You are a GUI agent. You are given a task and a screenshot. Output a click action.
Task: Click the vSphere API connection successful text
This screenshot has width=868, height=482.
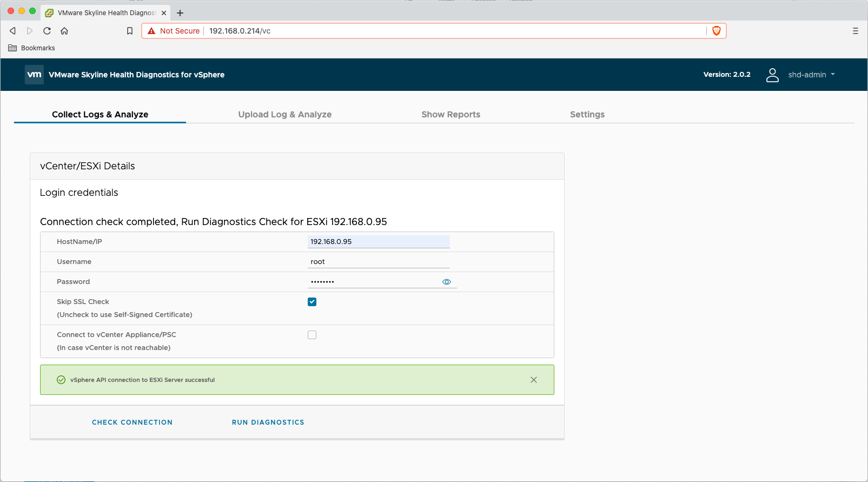coord(142,380)
